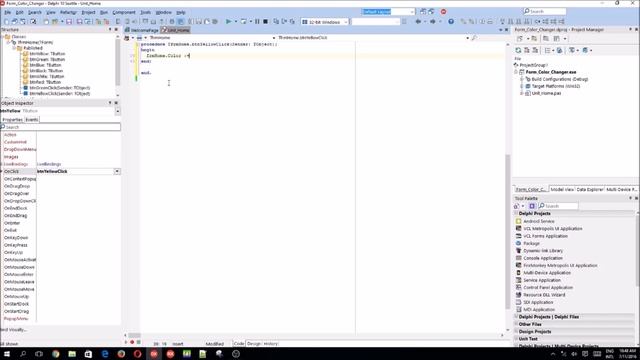This screenshot has height=360, width=640.
Task: Switch to the Data Explorer tab
Action: pos(589,189)
